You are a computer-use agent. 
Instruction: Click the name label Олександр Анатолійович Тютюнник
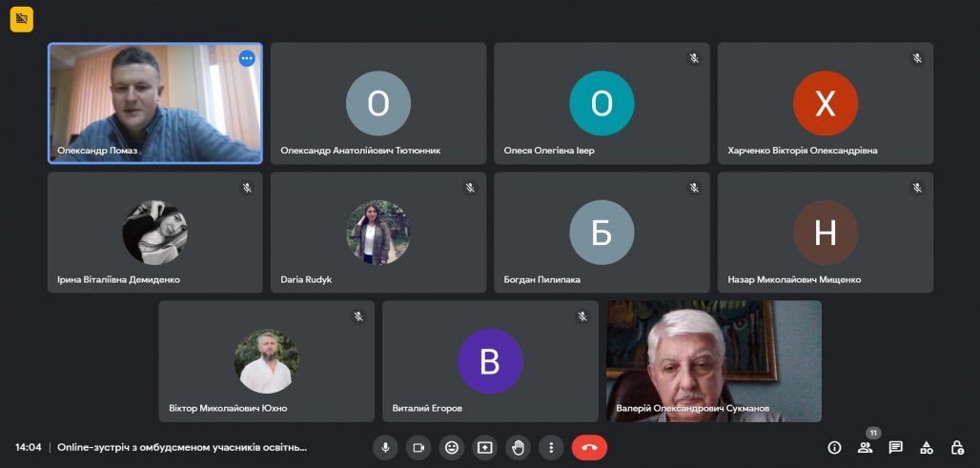pyautogui.click(x=360, y=151)
